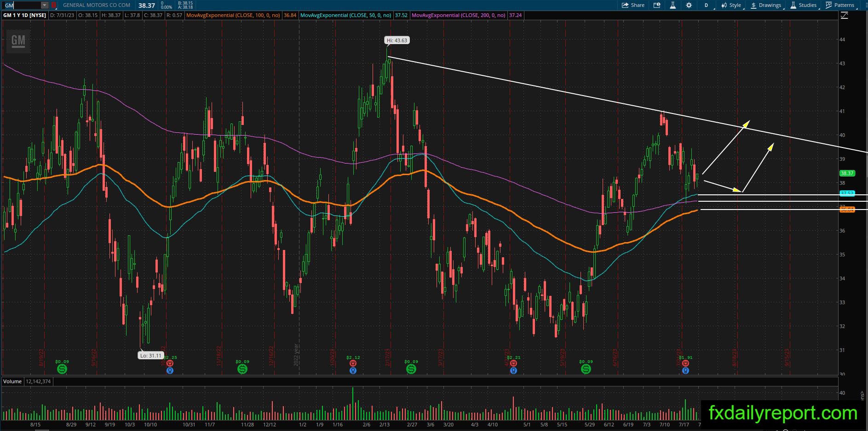
Task: Click the D: 7/31/23 date readout
Action: (62, 15)
